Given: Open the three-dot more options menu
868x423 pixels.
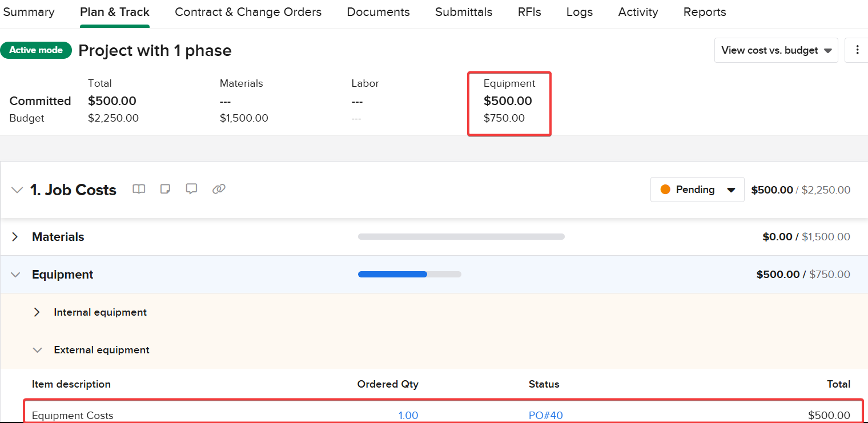Looking at the screenshot, I should click(857, 50).
